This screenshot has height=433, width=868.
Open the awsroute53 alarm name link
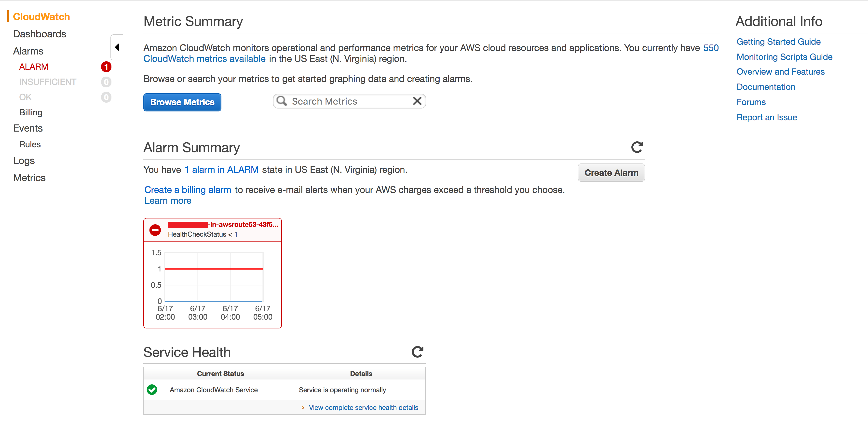[223, 224]
